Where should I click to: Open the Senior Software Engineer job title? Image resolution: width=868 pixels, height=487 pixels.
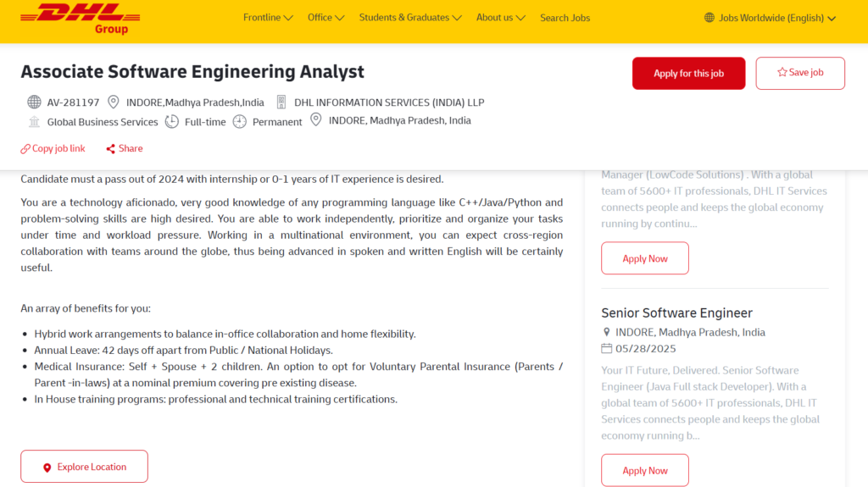pos(676,313)
